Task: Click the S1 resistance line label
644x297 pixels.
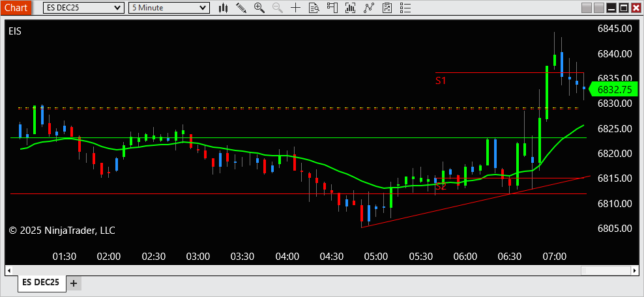Action: point(441,81)
